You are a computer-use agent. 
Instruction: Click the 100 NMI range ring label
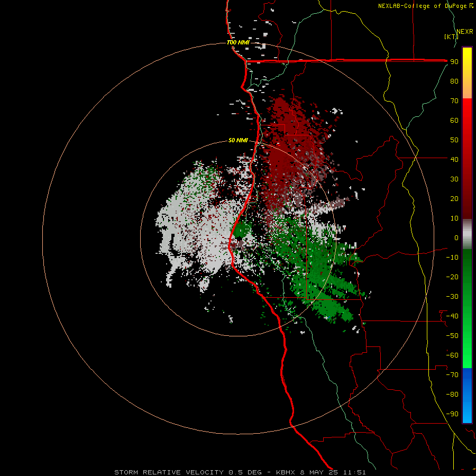pos(239,42)
